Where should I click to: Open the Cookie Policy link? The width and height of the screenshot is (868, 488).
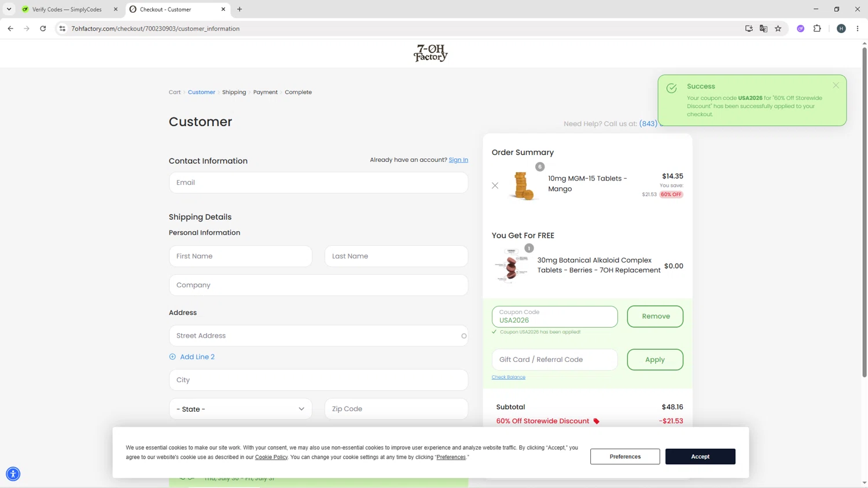point(271,457)
